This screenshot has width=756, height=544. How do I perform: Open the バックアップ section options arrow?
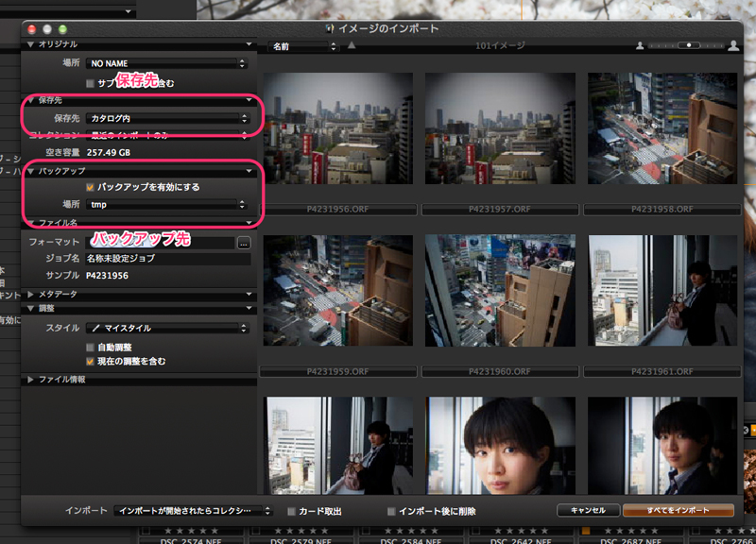click(249, 171)
